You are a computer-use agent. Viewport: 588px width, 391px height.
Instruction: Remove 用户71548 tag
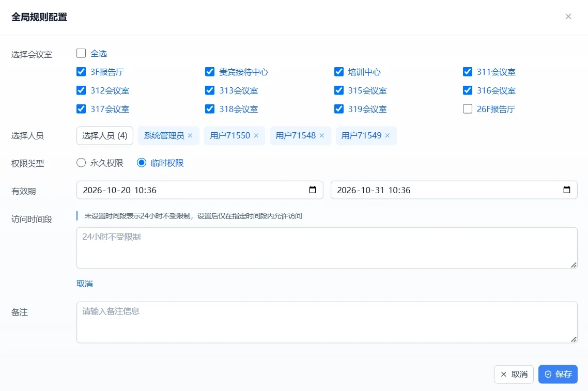322,136
